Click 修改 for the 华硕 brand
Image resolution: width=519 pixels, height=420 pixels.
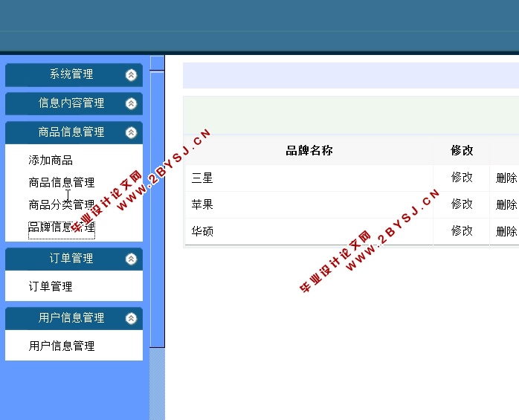pyautogui.click(x=462, y=231)
